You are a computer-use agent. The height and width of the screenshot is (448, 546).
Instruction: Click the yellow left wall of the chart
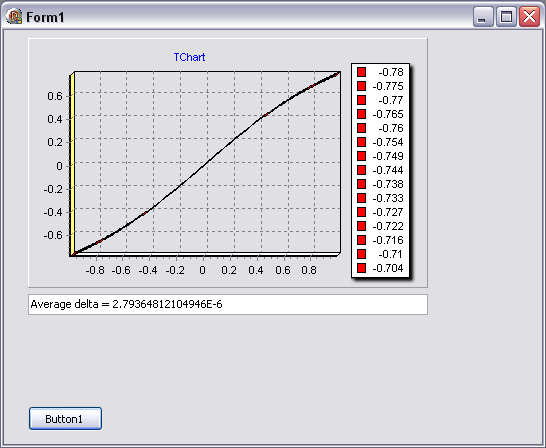pyautogui.click(x=72, y=164)
